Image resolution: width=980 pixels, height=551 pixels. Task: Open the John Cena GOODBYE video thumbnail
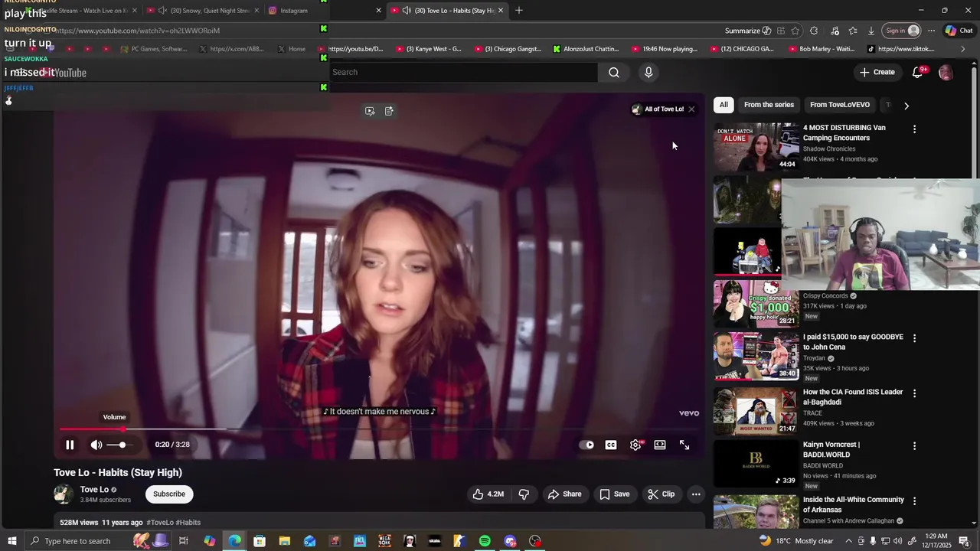[x=756, y=356]
